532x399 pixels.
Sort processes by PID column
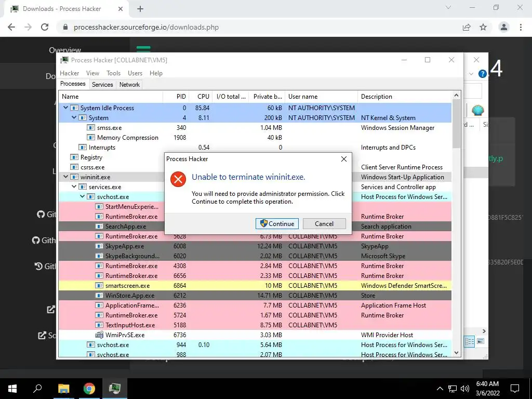point(176,96)
